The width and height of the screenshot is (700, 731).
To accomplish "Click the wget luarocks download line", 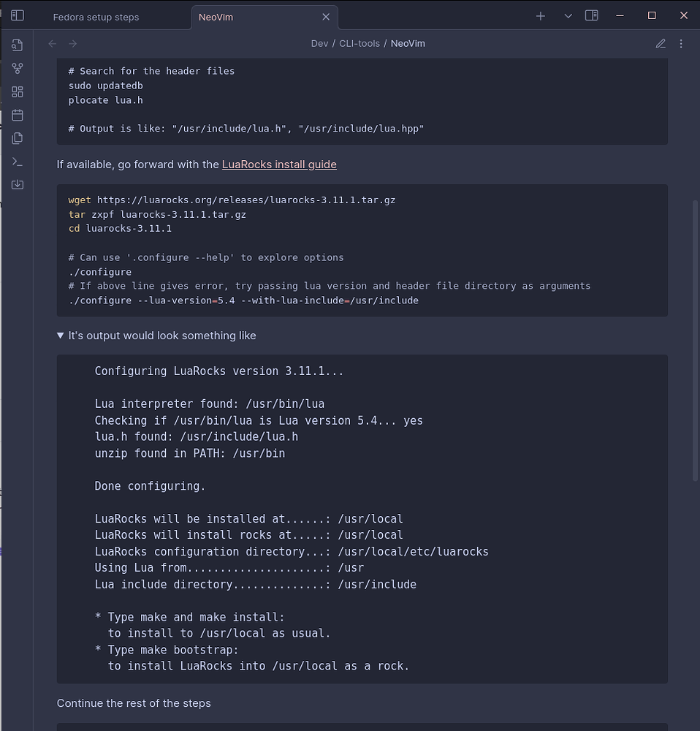I will point(232,200).
